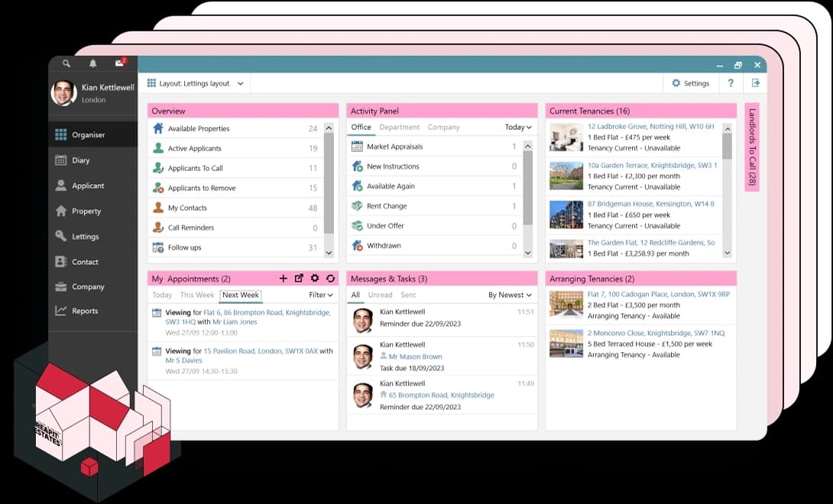Image resolution: width=833 pixels, height=504 pixels.
Task: Click the Available Again house icon
Action: (x=357, y=186)
